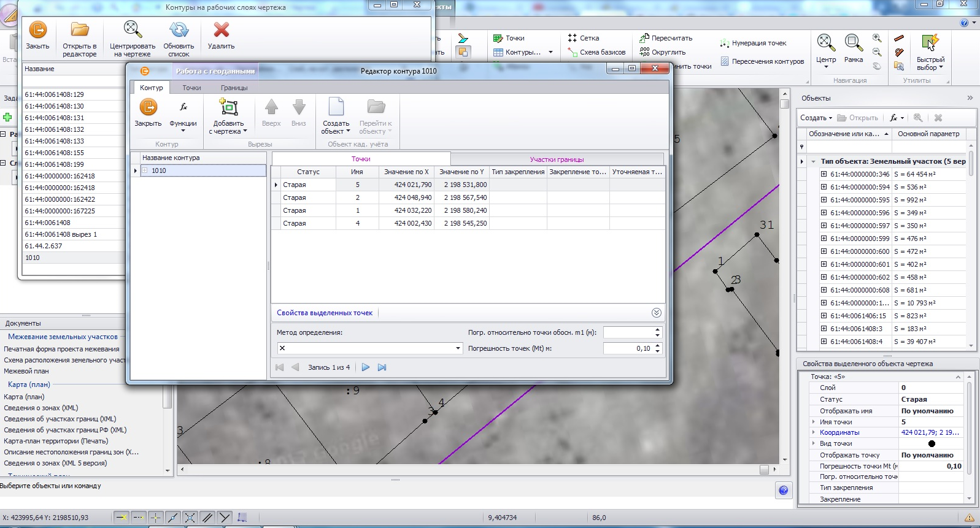Open the Межевой план document link
The image size is (980, 528).
(26, 371)
